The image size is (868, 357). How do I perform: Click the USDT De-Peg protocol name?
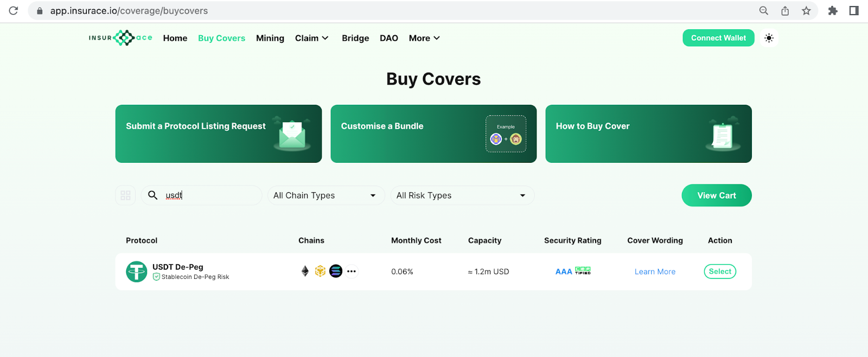(x=178, y=267)
